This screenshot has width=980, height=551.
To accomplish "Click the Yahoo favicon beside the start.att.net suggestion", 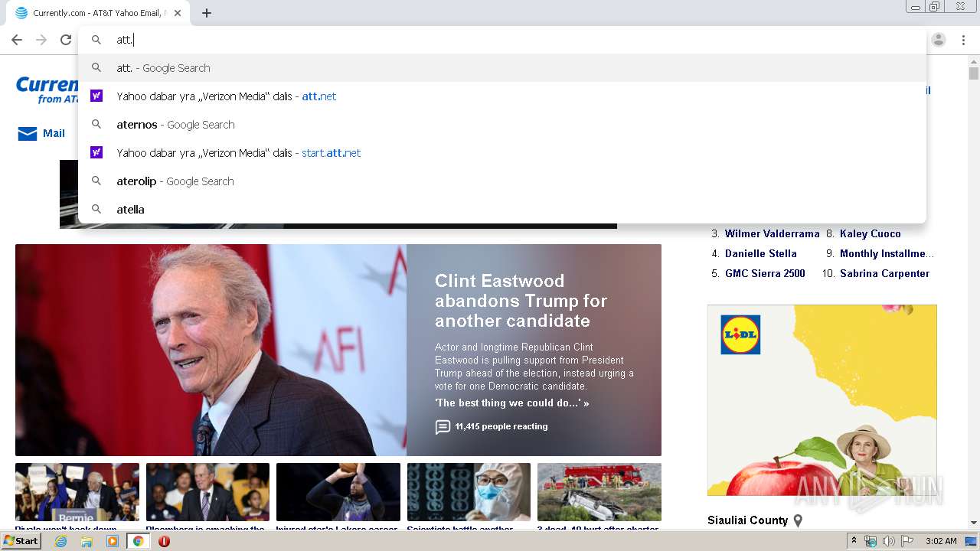I will 96,152.
